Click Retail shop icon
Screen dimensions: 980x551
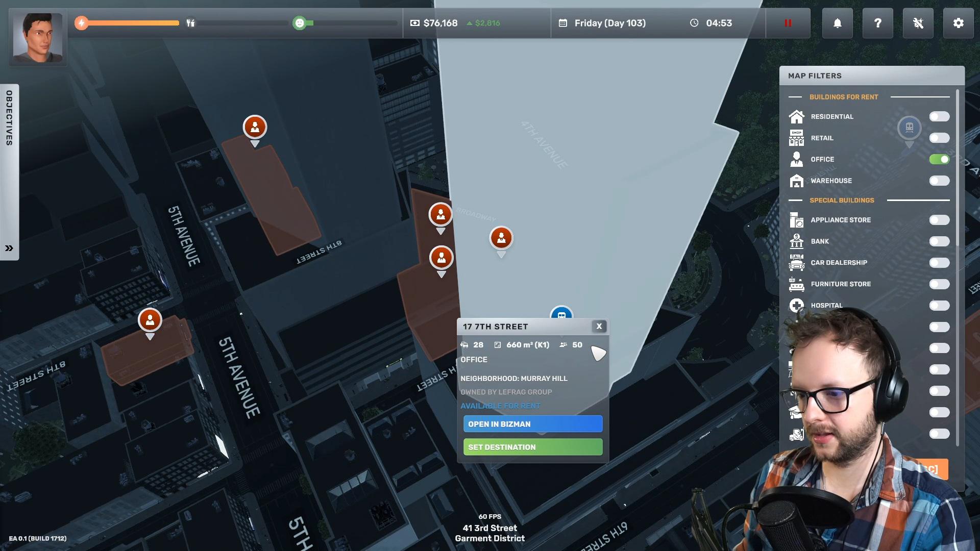(x=796, y=138)
